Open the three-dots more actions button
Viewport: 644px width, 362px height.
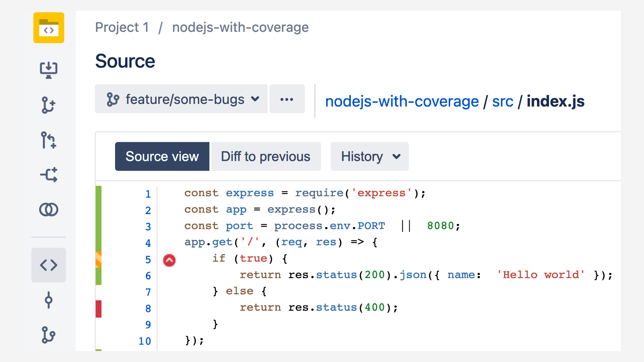pos(287,99)
